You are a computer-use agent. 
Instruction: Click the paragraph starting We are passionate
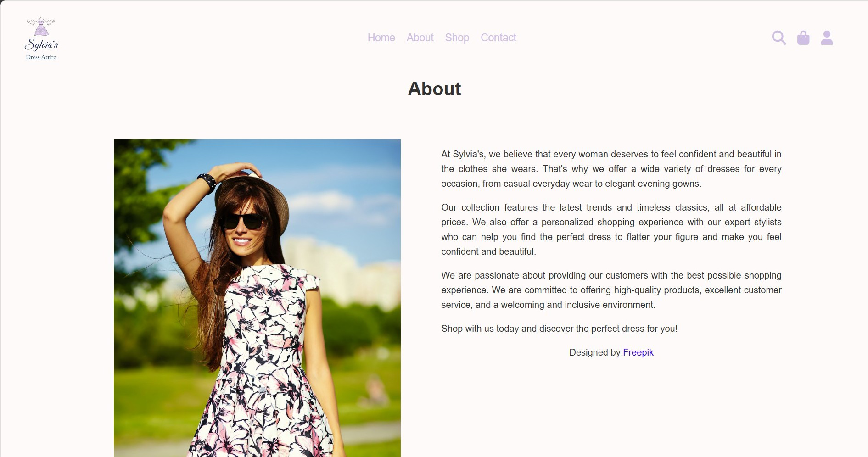tap(611, 290)
